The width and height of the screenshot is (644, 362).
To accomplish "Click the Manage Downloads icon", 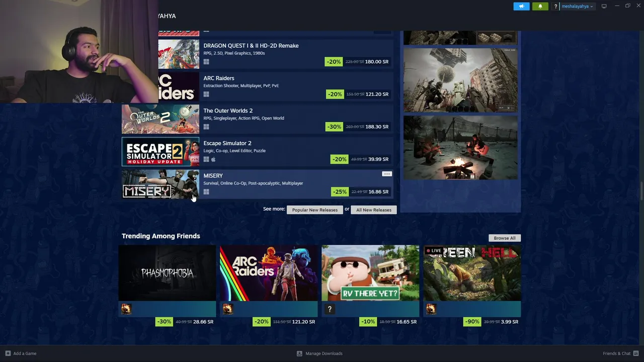I will point(299,353).
